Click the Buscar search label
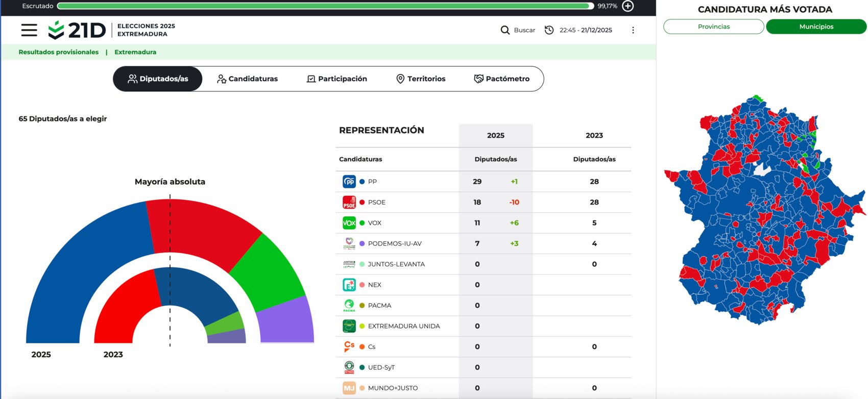Screen dimensions: 868x399 pos(524,30)
